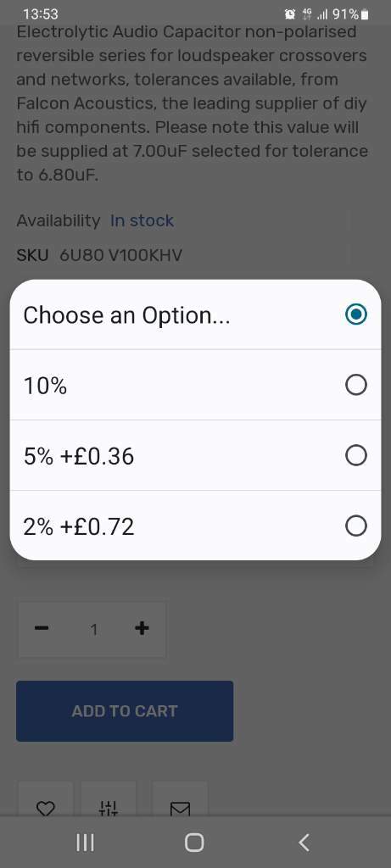391x868 pixels.
Task: Tap the 2% +£0.72 option label
Action: click(x=79, y=527)
